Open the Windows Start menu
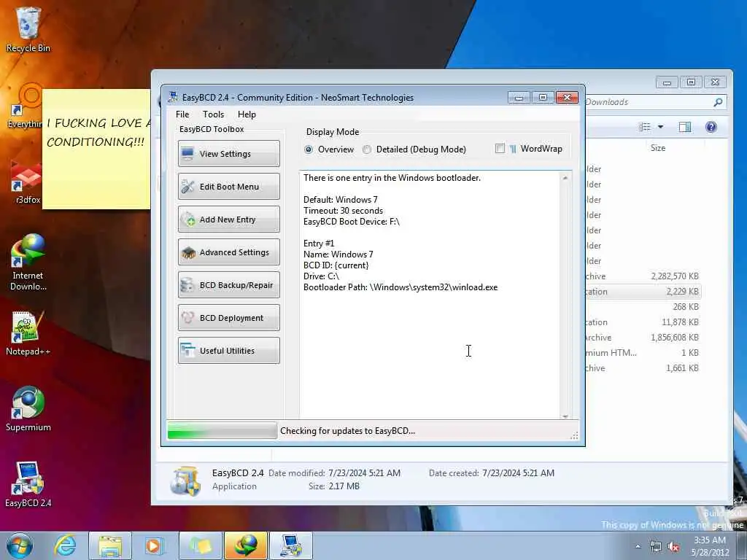 point(20,545)
